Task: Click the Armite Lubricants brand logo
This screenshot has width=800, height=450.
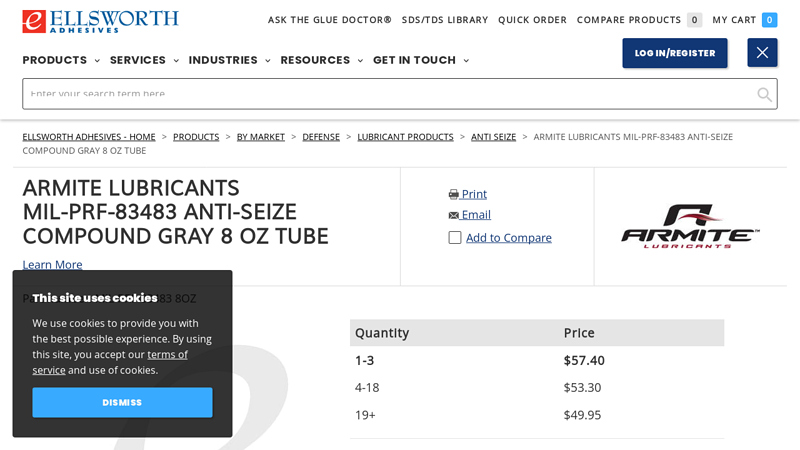Action: [x=690, y=226]
